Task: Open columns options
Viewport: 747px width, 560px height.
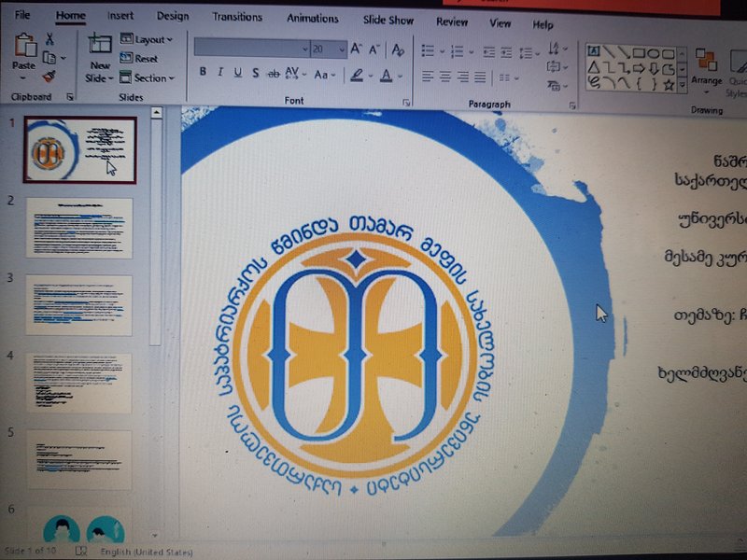Action: (x=508, y=78)
